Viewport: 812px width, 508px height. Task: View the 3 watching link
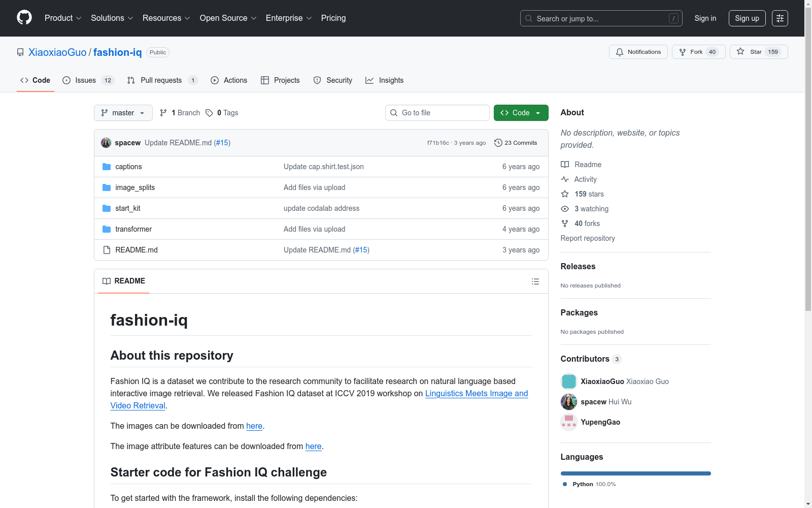pyautogui.click(x=585, y=209)
